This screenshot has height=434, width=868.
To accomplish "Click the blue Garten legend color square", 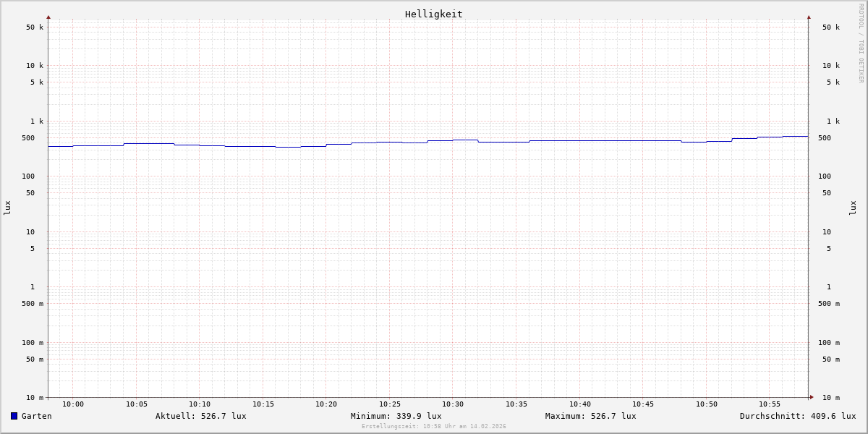I will click(14, 416).
